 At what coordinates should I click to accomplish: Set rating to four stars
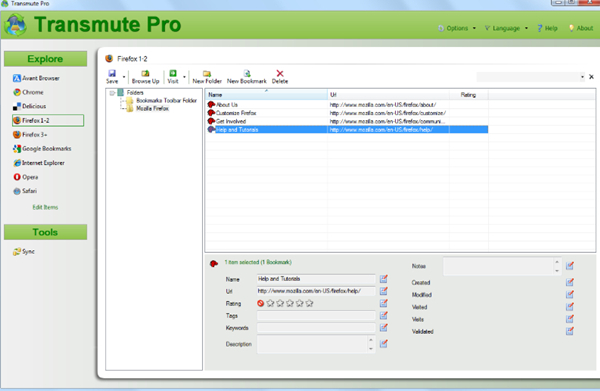tap(300, 303)
